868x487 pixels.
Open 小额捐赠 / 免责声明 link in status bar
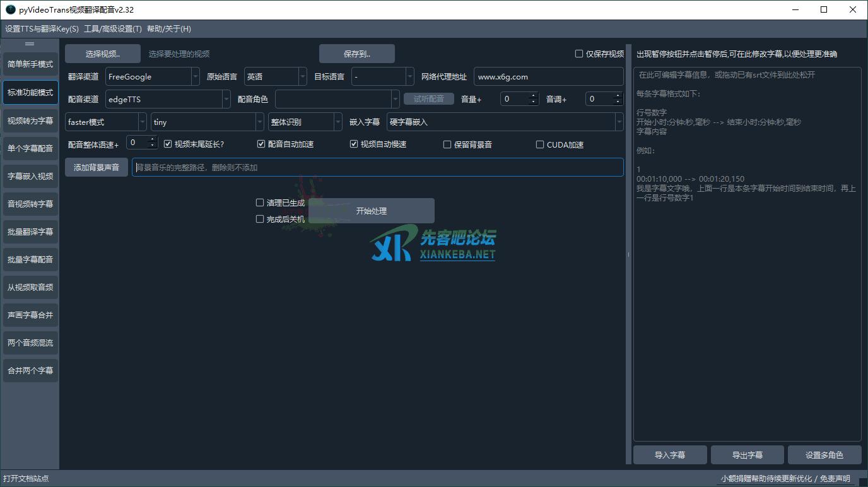click(785, 479)
